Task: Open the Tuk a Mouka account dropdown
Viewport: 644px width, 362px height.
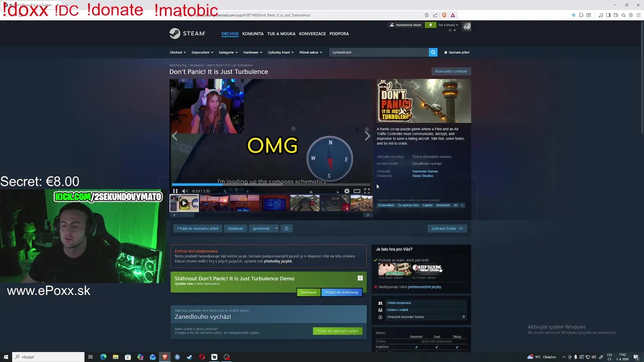Action: [x=447, y=25]
